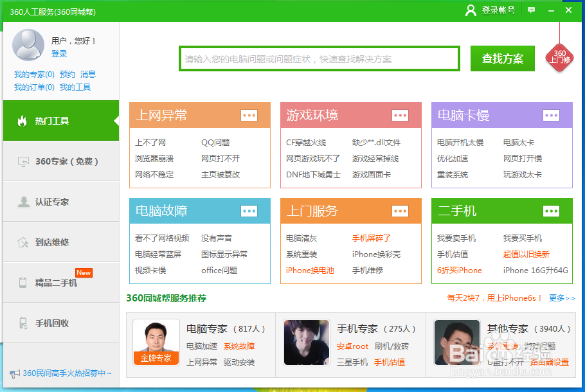Click the 查找方案 search button
The image size is (585, 392).
pos(503,58)
